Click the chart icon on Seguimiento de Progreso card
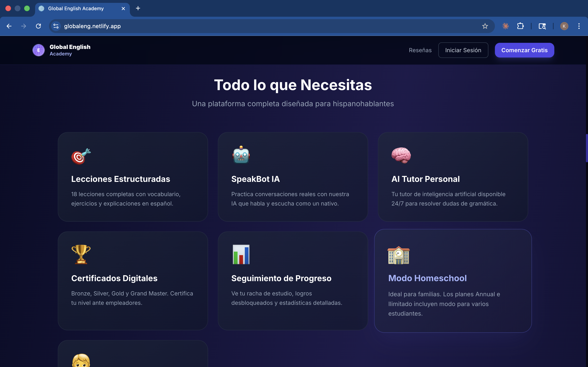The height and width of the screenshot is (367, 588). (x=240, y=254)
